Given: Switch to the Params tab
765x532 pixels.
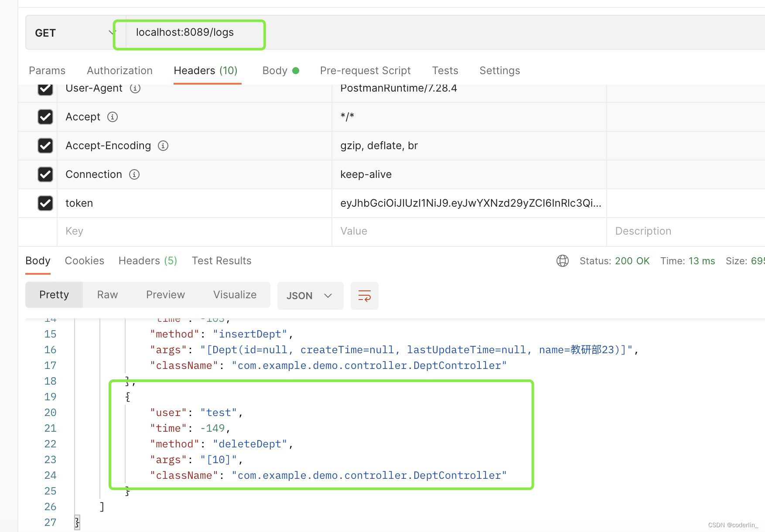Looking at the screenshot, I should [x=47, y=71].
